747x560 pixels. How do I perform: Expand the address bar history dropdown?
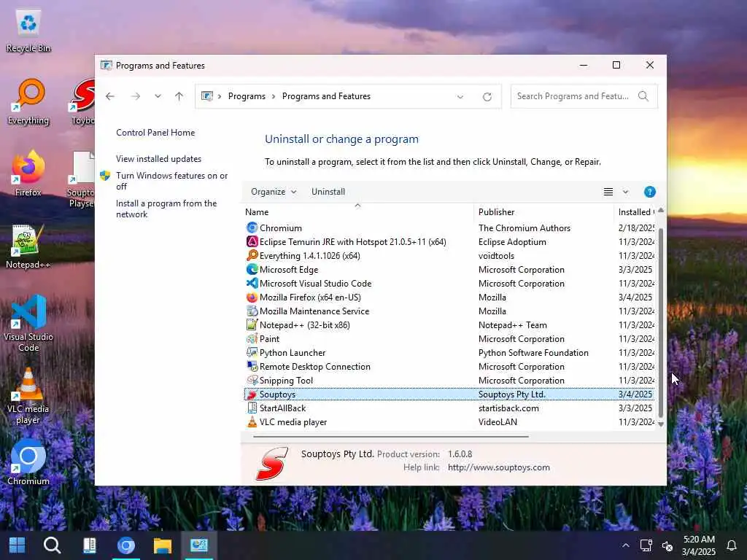click(x=460, y=97)
